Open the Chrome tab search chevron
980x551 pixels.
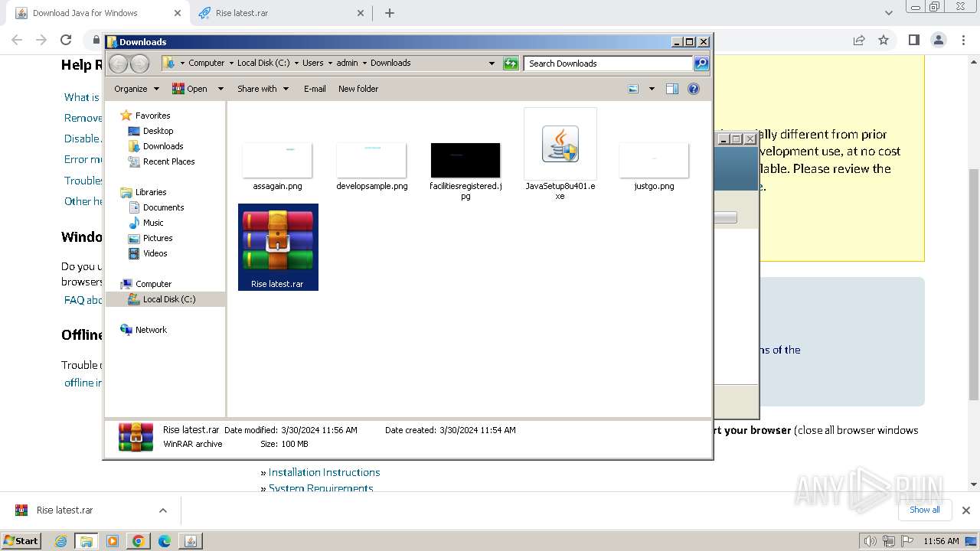tap(889, 13)
